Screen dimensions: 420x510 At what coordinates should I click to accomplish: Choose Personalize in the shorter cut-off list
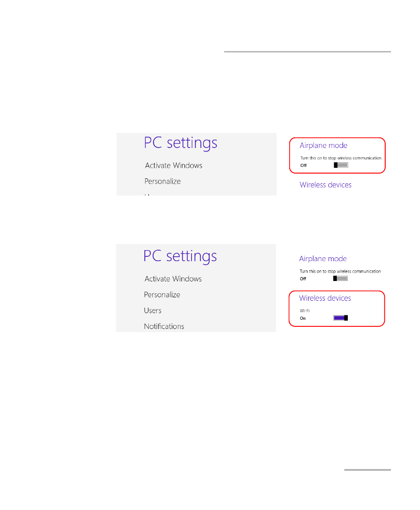pos(162,181)
